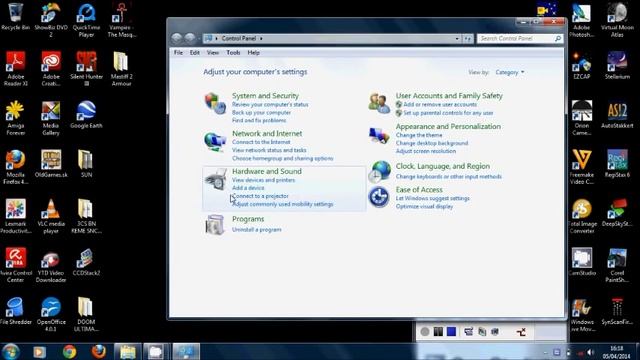Click Adjust screen resolution link

pyautogui.click(x=426, y=151)
